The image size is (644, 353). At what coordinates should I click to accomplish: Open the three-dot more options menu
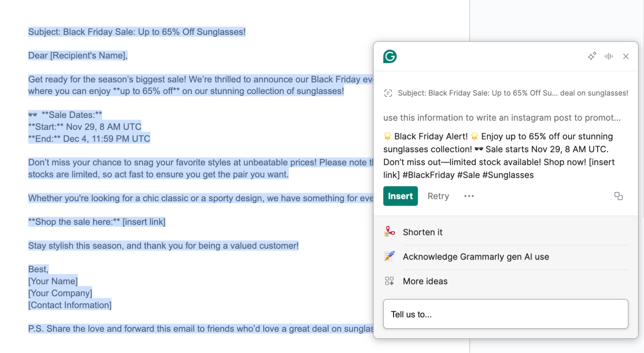[x=469, y=196]
